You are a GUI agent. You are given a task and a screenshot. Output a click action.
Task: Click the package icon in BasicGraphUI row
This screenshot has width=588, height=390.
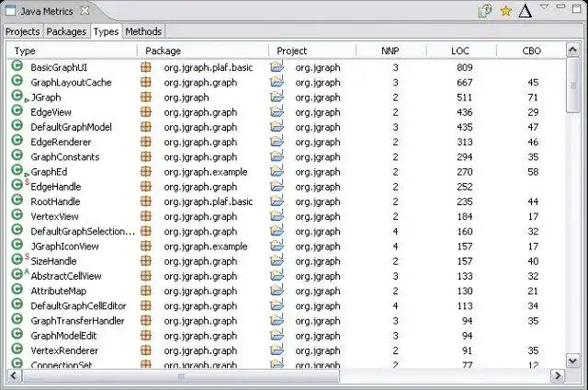pyautogui.click(x=146, y=67)
